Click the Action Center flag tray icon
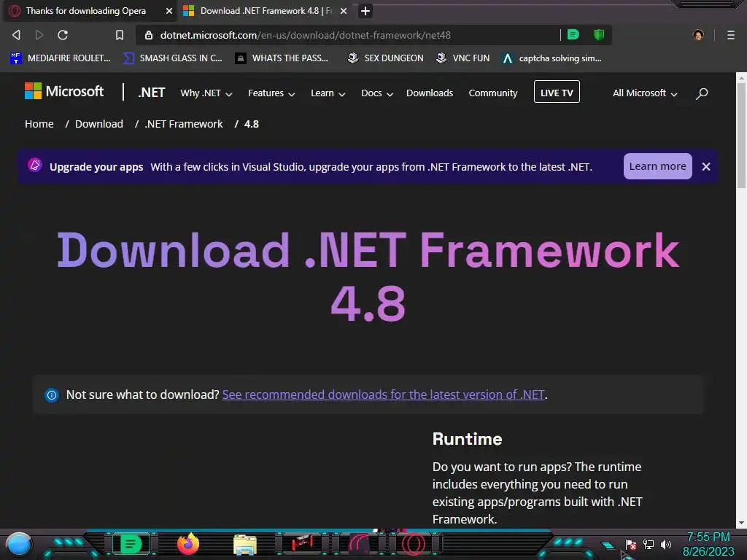 (631, 544)
